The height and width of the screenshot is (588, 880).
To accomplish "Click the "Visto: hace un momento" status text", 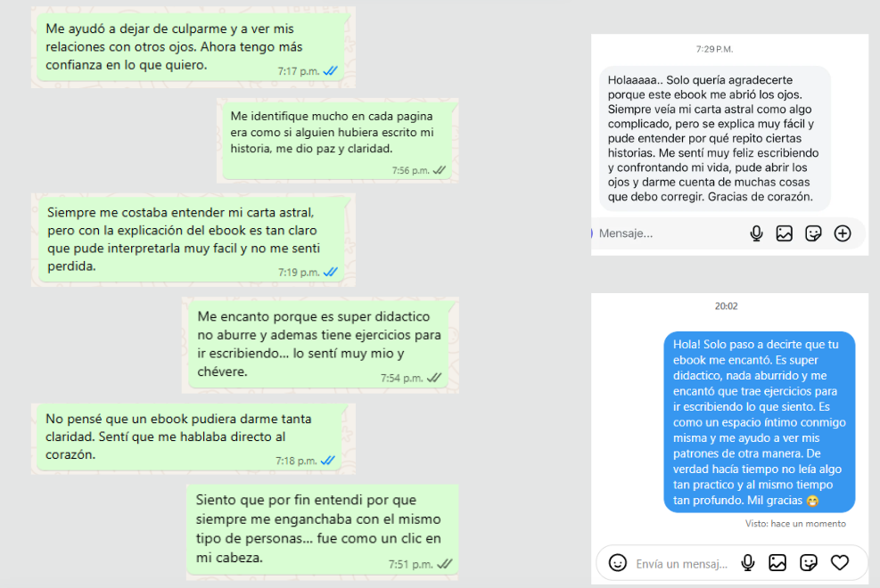I will [795, 524].
